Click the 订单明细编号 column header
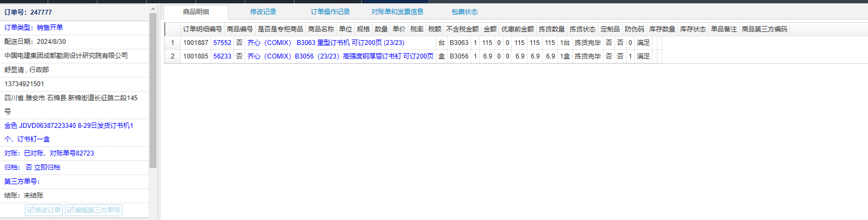868x220 pixels. tap(203, 29)
